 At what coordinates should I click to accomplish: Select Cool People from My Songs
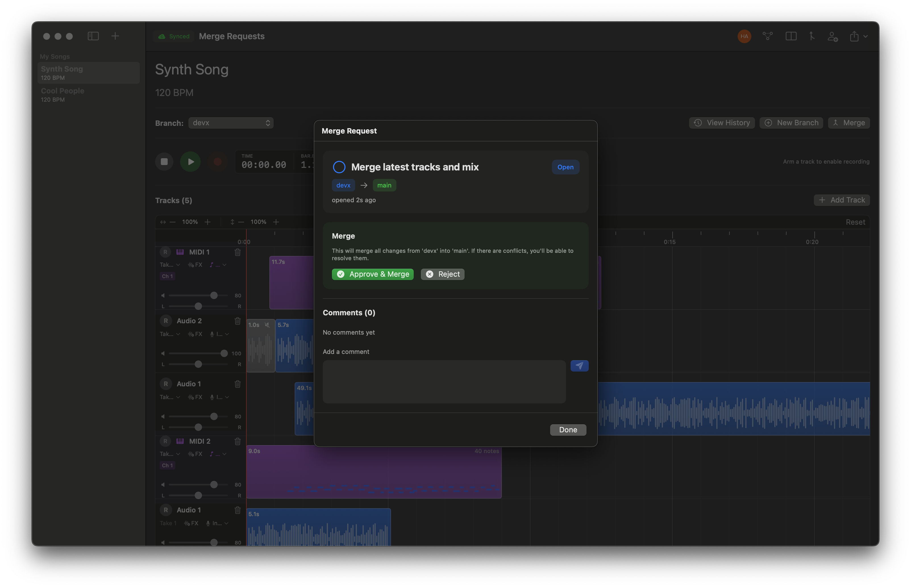pyautogui.click(x=63, y=94)
